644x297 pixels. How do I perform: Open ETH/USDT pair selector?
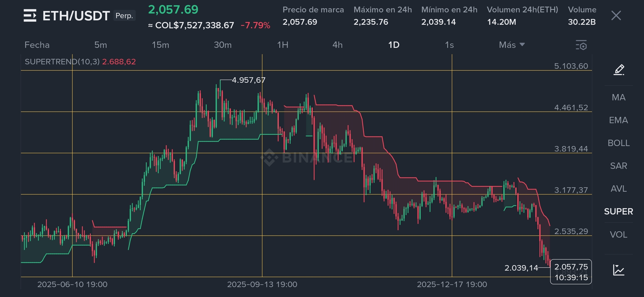(x=76, y=16)
